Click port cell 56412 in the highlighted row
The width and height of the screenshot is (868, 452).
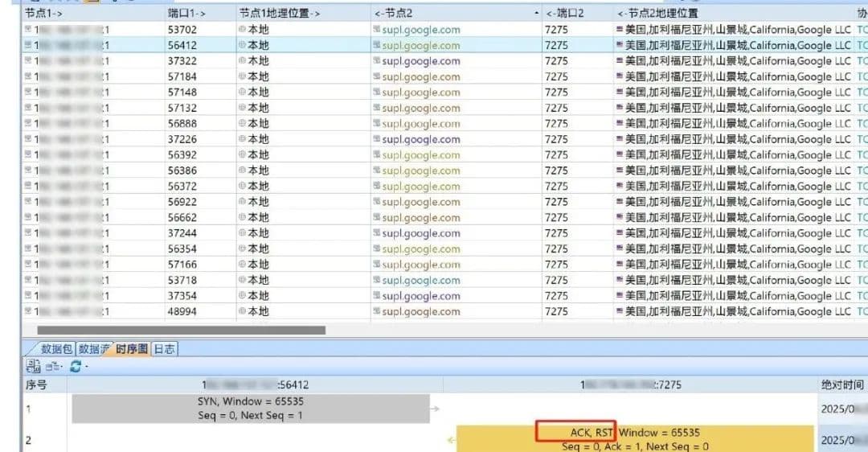(x=182, y=45)
